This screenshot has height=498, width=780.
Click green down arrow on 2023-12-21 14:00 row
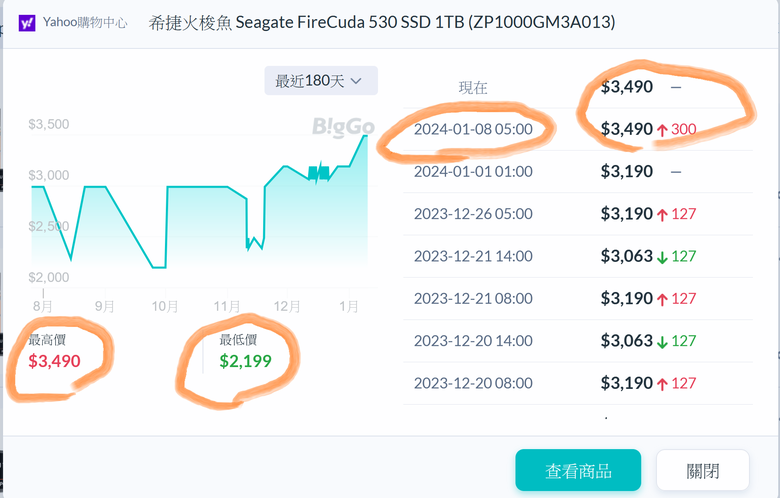(662, 256)
